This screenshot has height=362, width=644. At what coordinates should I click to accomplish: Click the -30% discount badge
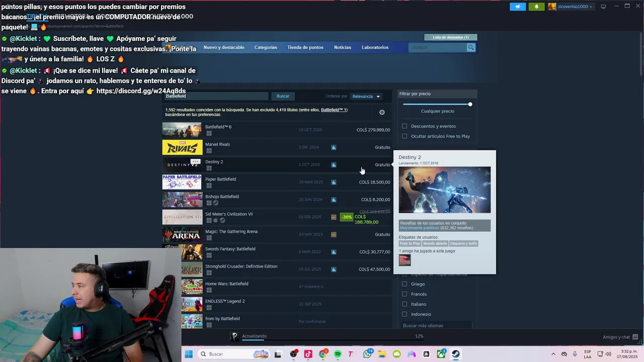[x=347, y=217]
